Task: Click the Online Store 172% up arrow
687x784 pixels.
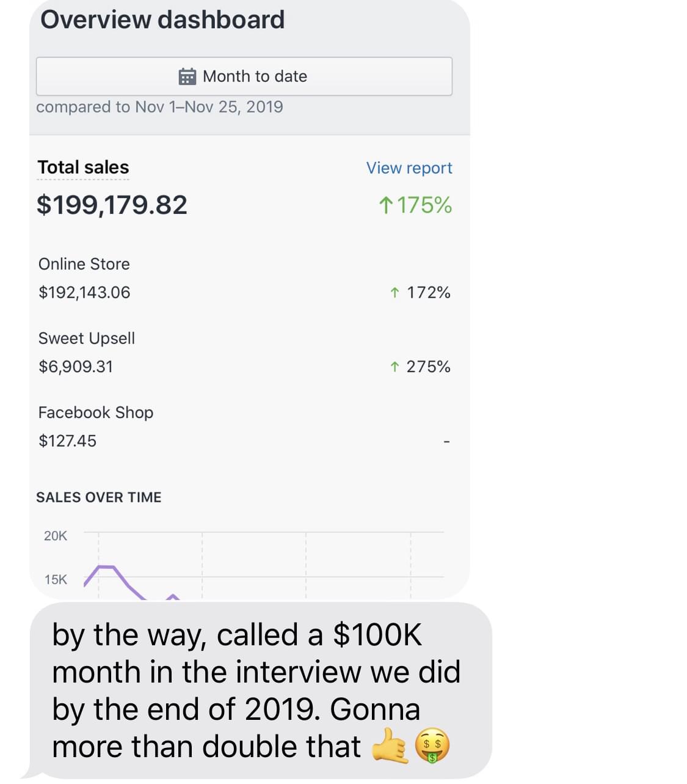Action: [394, 293]
